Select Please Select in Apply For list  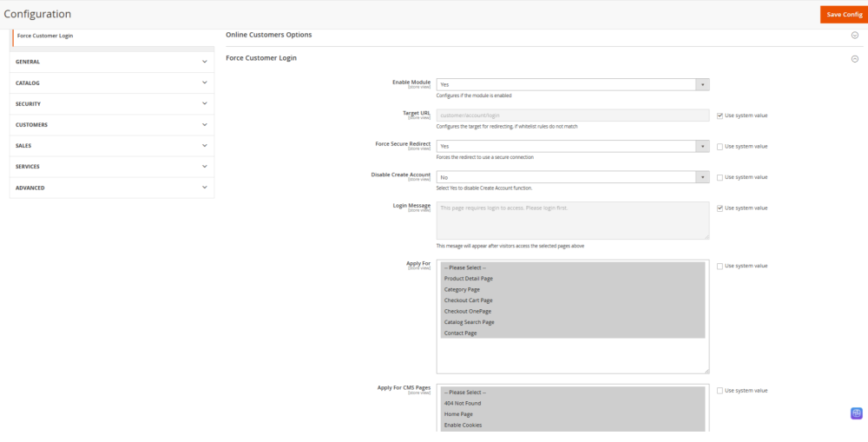[x=573, y=267]
